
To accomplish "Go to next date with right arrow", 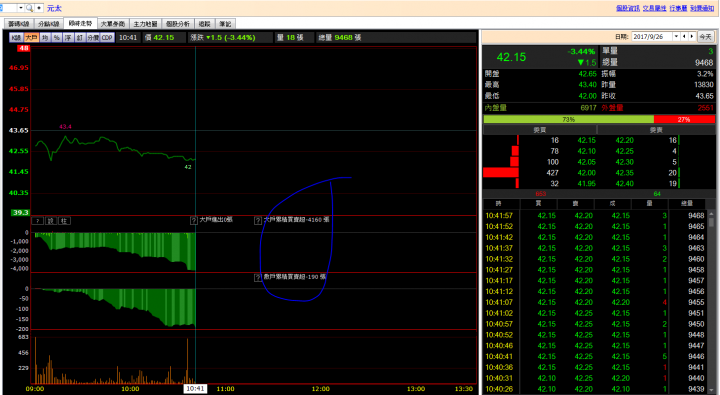I will [692, 37].
